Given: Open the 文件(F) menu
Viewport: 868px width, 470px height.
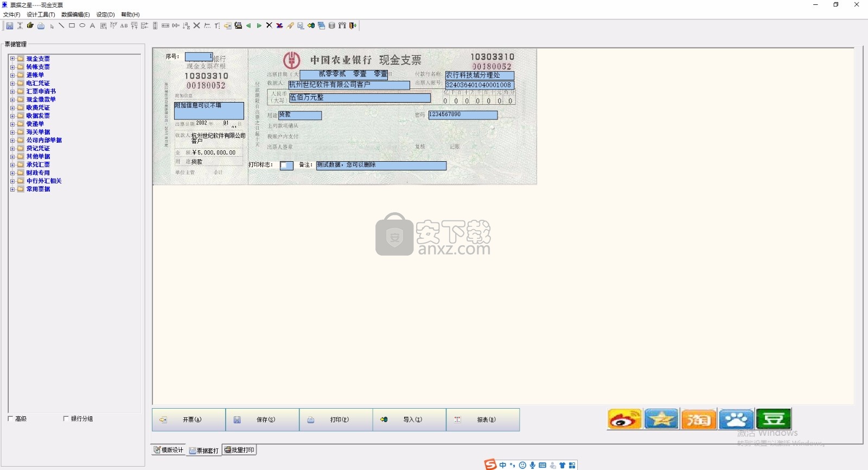Looking at the screenshot, I should coord(11,15).
